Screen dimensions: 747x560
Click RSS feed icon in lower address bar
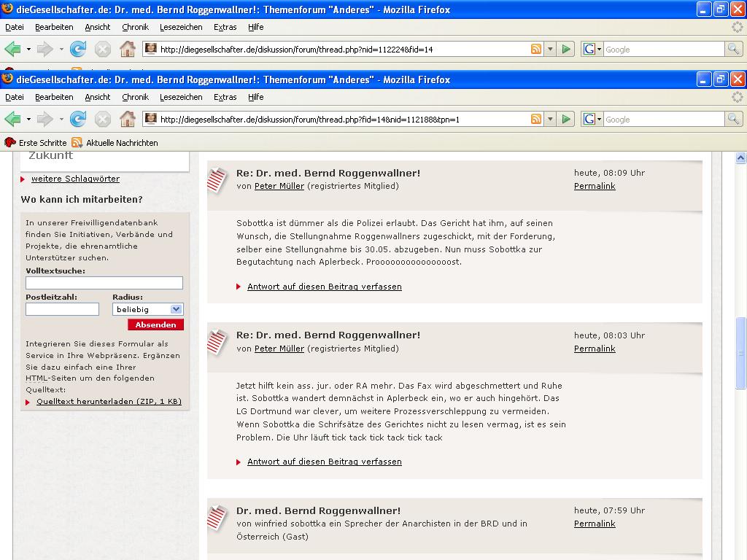[x=536, y=119]
